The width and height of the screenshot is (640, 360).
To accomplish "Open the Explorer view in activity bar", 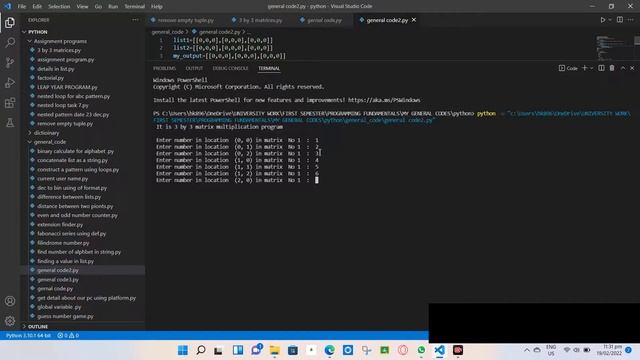I will point(10,22).
